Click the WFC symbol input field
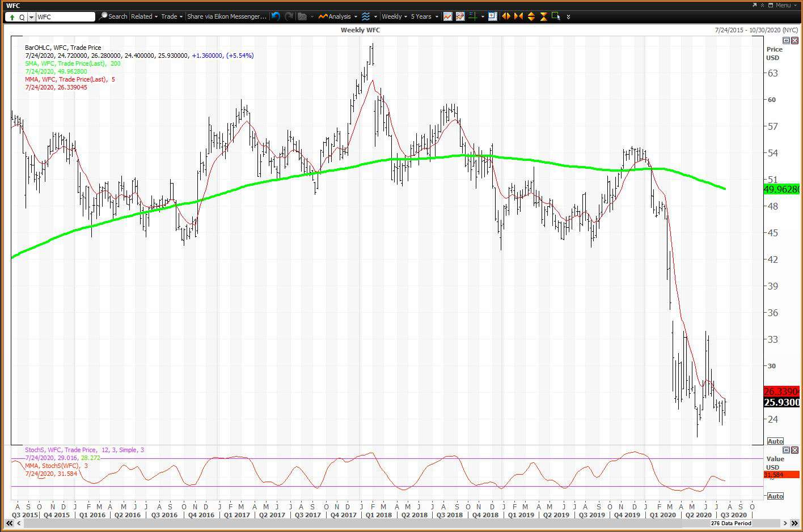 pyautogui.click(x=65, y=17)
